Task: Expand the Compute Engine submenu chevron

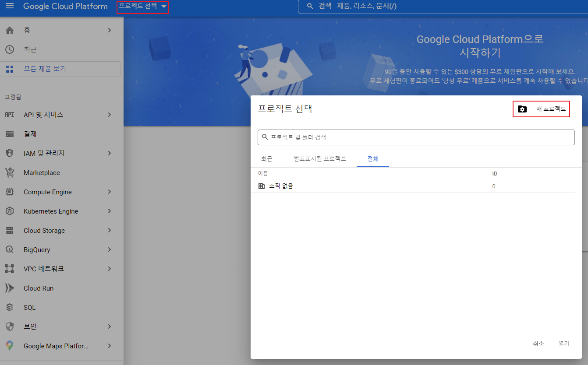Action: point(110,192)
